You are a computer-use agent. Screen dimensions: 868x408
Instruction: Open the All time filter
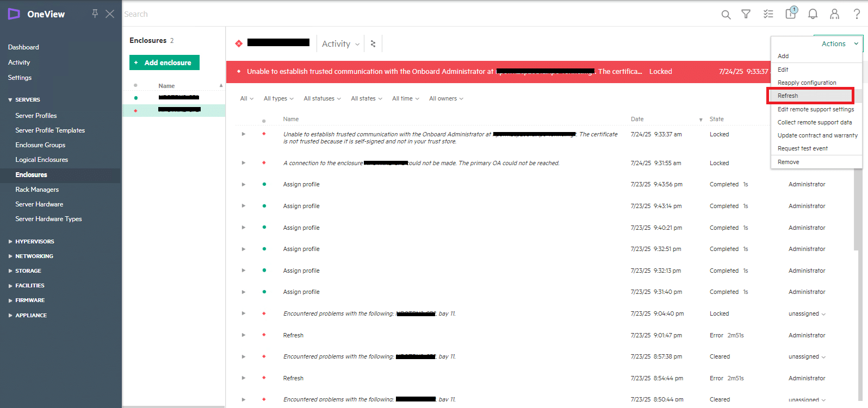(x=406, y=98)
